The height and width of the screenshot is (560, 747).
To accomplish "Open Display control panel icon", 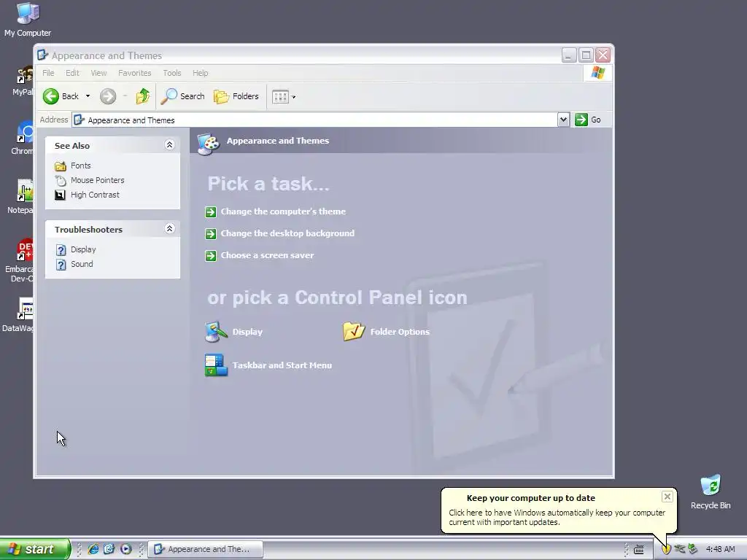I will click(x=216, y=332).
